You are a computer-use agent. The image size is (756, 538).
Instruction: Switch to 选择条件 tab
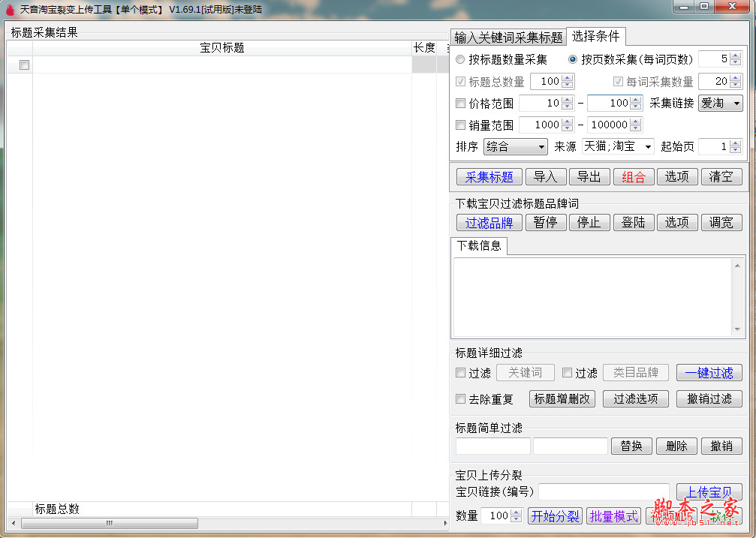(x=596, y=36)
